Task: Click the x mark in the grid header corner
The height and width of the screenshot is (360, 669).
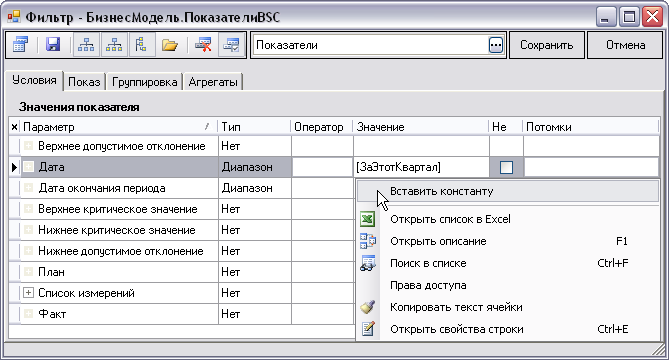Action: pyautogui.click(x=14, y=127)
